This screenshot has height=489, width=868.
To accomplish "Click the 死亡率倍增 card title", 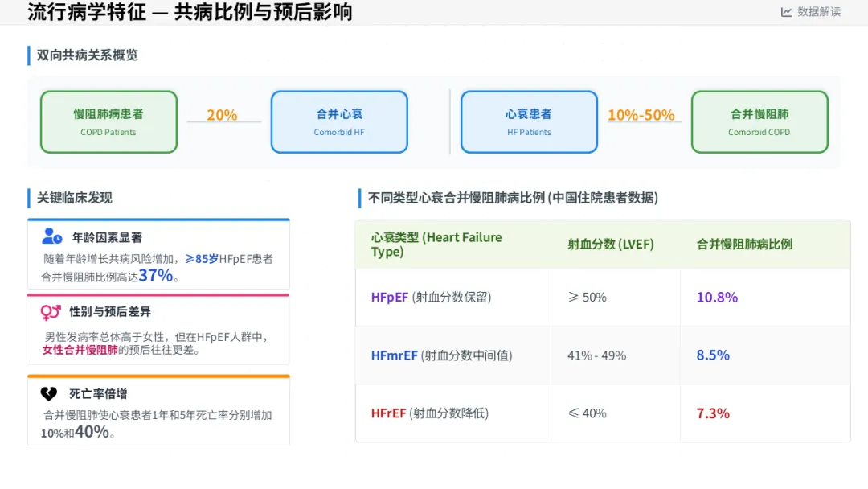I will (x=98, y=393).
